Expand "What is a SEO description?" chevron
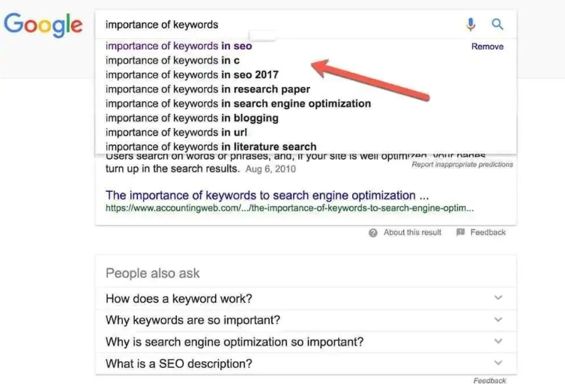The height and width of the screenshot is (392, 565). [498, 364]
